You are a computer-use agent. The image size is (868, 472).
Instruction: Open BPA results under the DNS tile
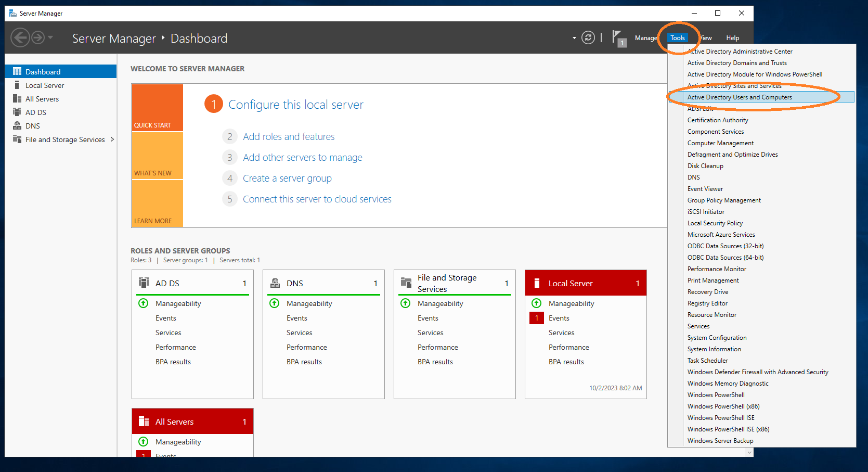pos(304,361)
